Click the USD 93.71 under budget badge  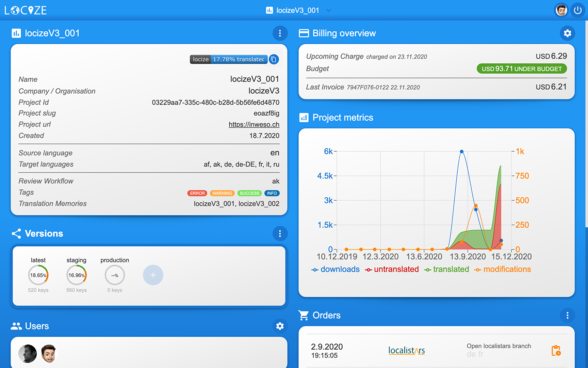pos(521,69)
